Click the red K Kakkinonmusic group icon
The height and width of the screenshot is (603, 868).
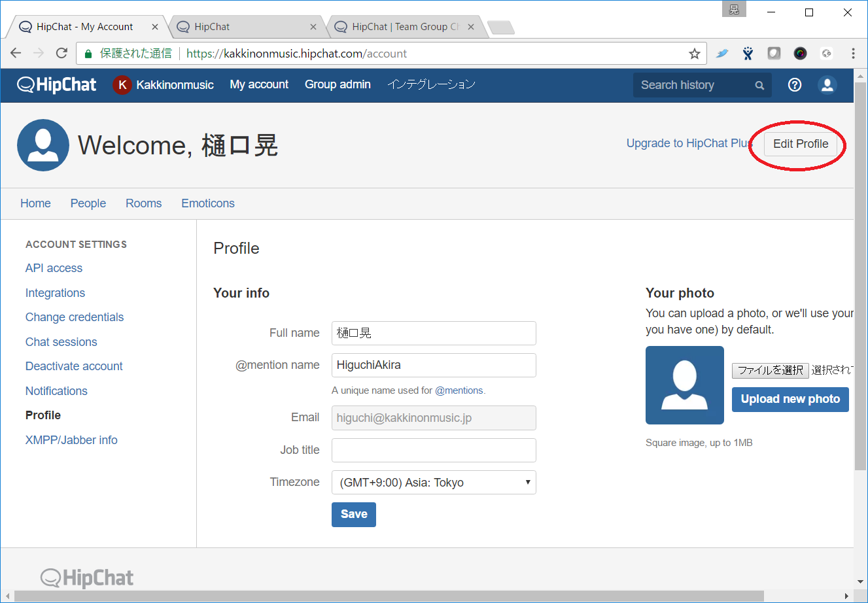[x=122, y=85]
